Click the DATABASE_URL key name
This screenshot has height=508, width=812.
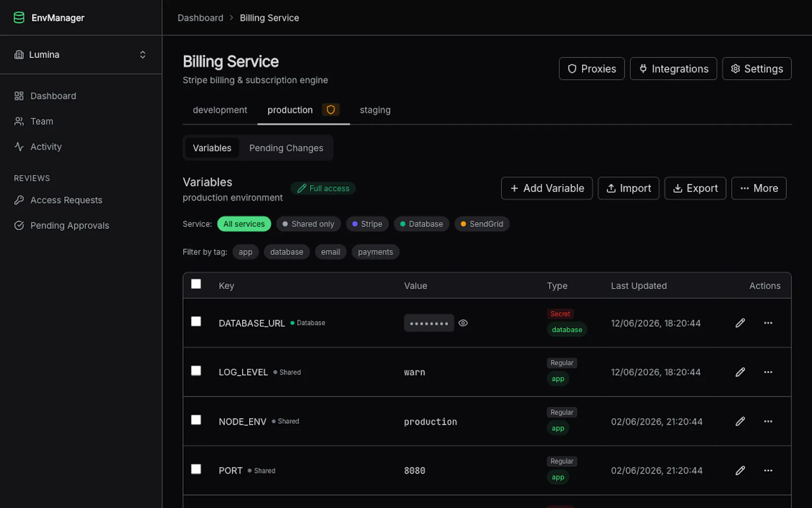click(x=252, y=324)
